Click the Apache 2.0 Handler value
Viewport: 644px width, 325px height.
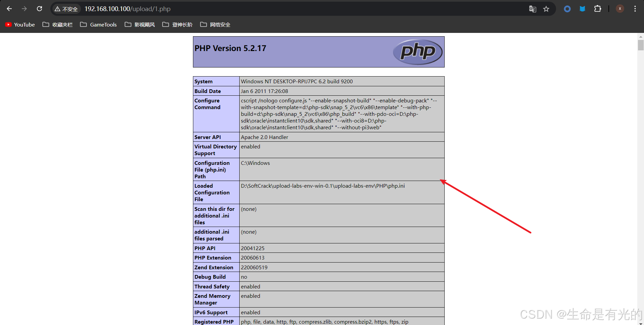264,137
